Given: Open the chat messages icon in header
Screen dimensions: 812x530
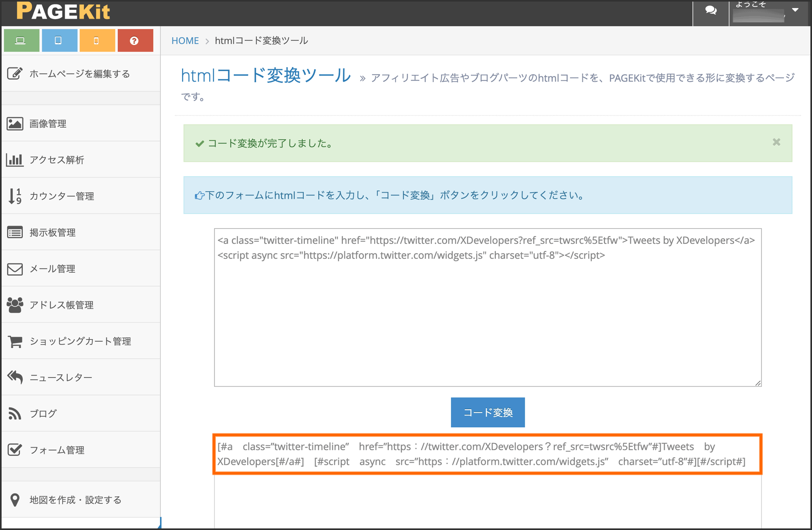Looking at the screenshot, I should (x=711, y=11).
